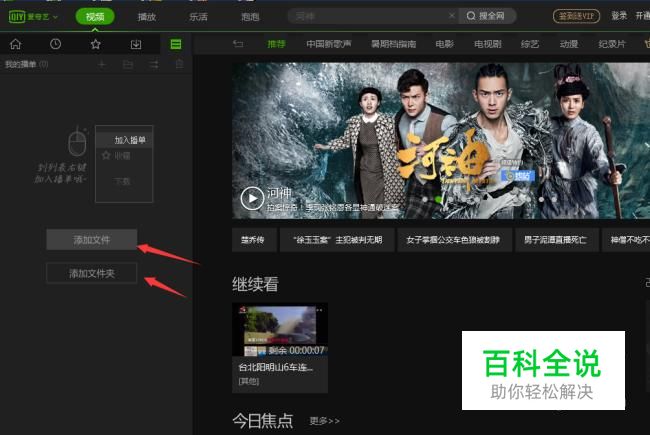
Task: Click the magnifier search icon
Action: click(x=471, y=16)
